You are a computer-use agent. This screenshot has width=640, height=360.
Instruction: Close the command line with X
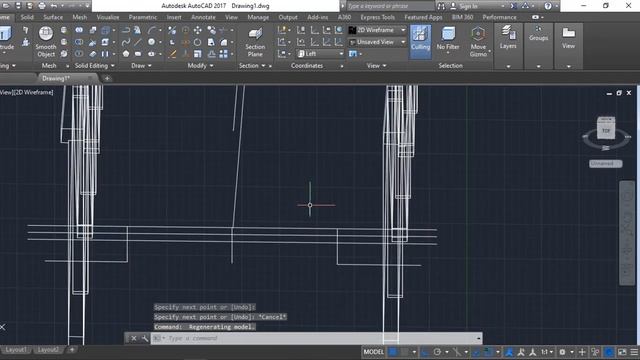[133, 338]
